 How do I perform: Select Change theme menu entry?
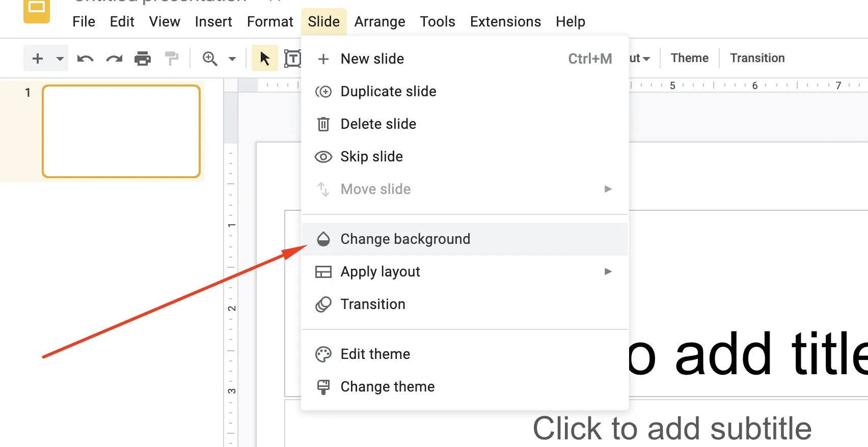pyautogui.click(x=465, y=386)
